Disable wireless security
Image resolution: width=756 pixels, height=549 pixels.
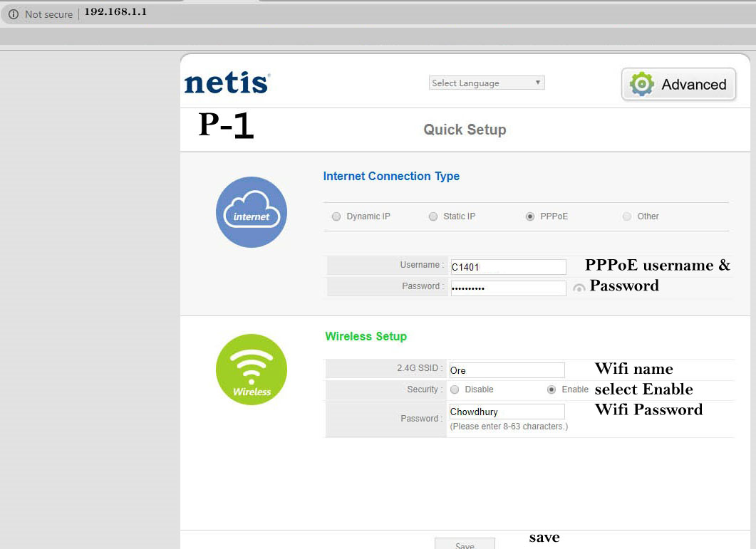[x=455, y=389]
